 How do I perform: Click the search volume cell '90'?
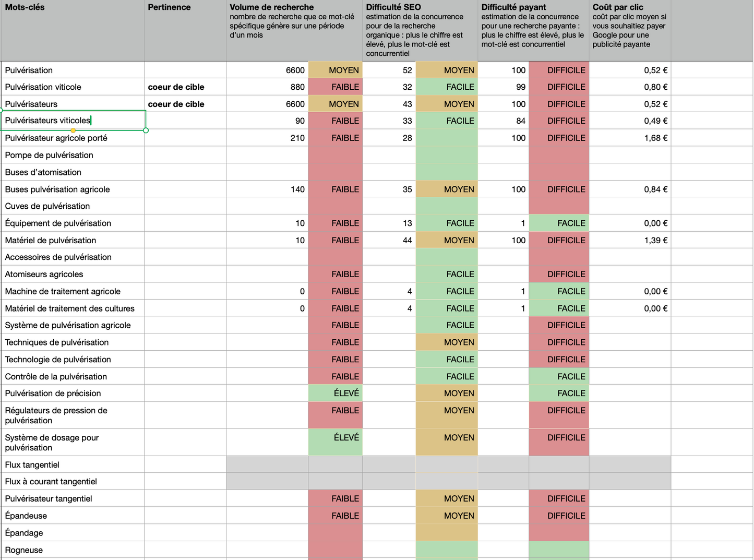[267, 121]
